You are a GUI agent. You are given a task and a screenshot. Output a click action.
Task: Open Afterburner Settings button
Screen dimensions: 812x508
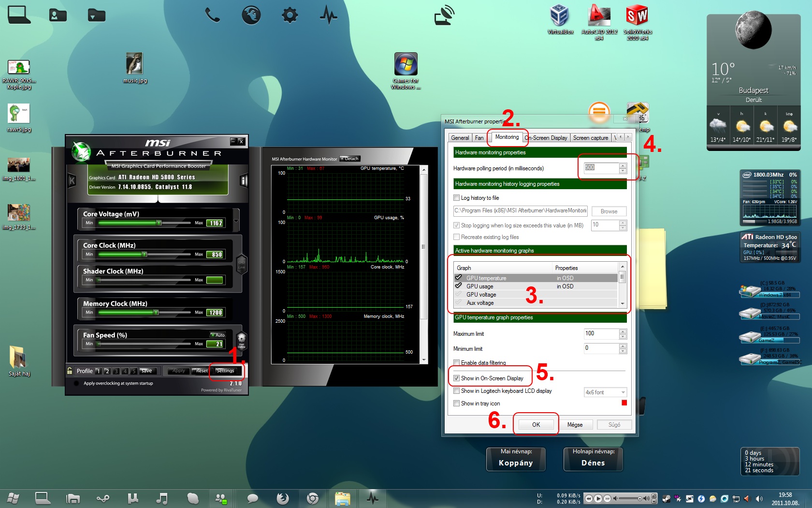tap(225, 371)
